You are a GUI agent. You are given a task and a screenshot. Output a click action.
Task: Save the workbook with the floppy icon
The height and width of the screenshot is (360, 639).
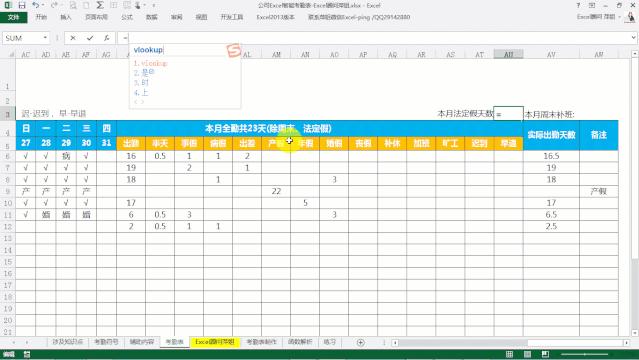(x=22, y=5)
